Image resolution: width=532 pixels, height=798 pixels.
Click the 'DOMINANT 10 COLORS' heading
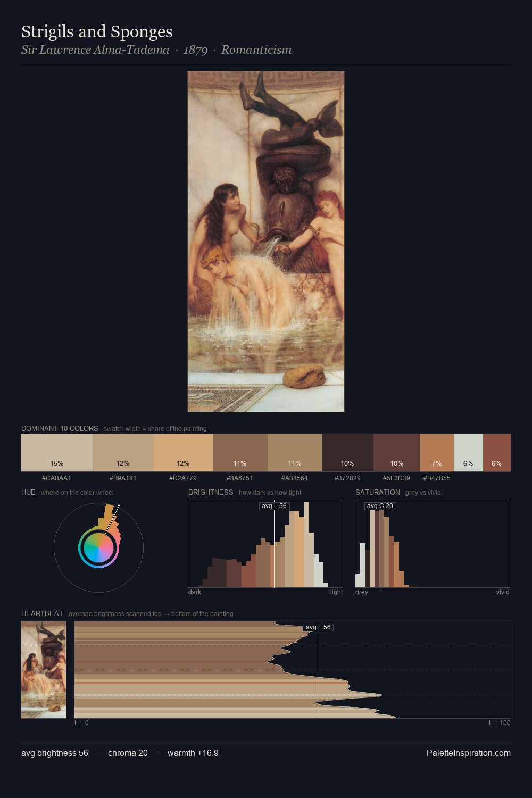[x=60, y=428]
